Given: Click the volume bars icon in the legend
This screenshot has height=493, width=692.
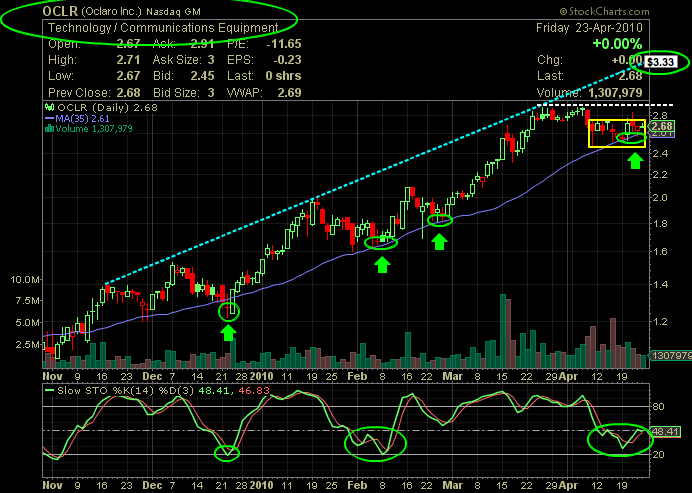Looking at the screenshot, I should click(47, 129).
